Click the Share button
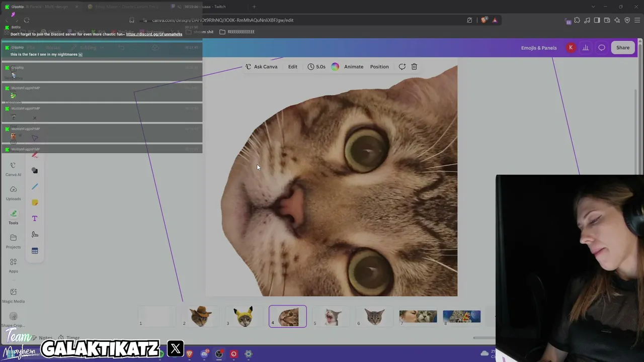 pos(623,48)
